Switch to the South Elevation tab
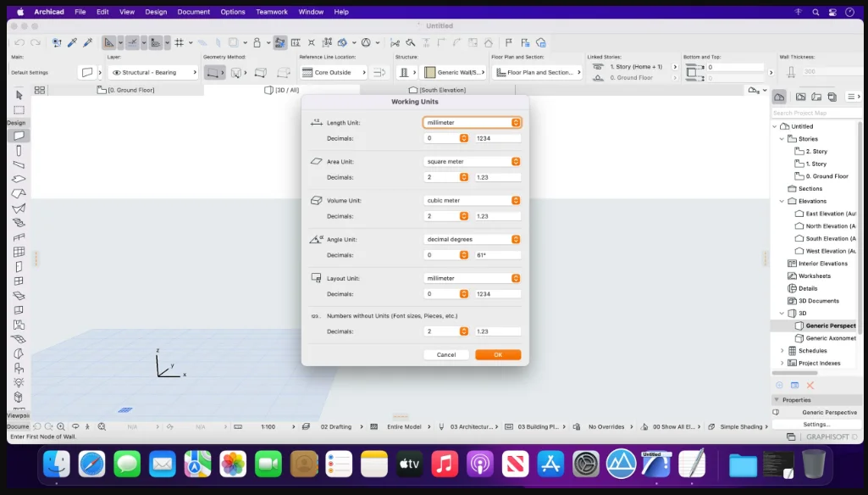 pos(437,90)
